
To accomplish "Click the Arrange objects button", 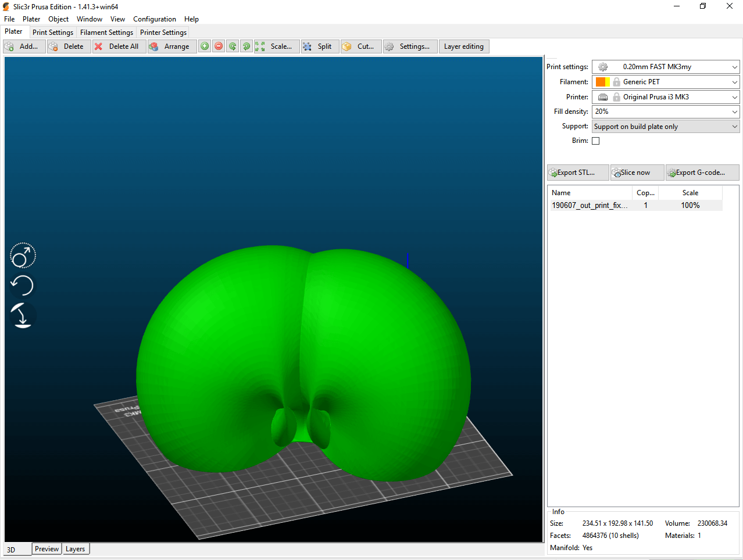I will (x=172, y=46).
